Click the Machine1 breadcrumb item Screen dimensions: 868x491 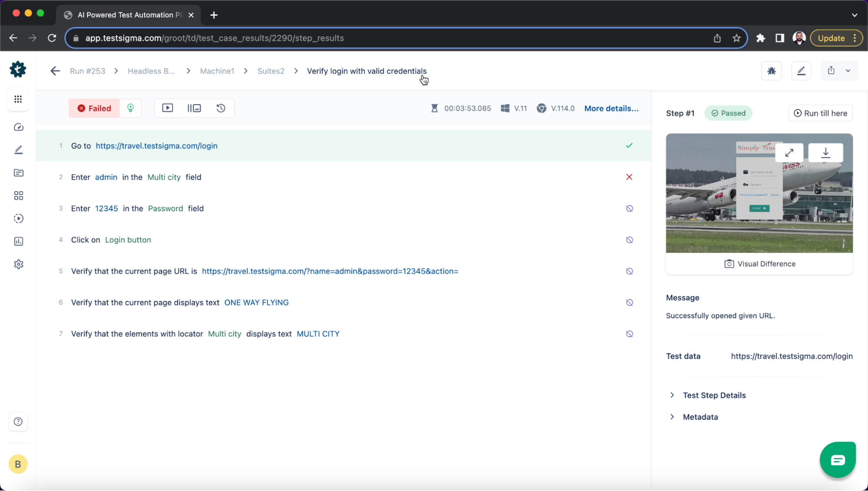click(x=217, y=71)
